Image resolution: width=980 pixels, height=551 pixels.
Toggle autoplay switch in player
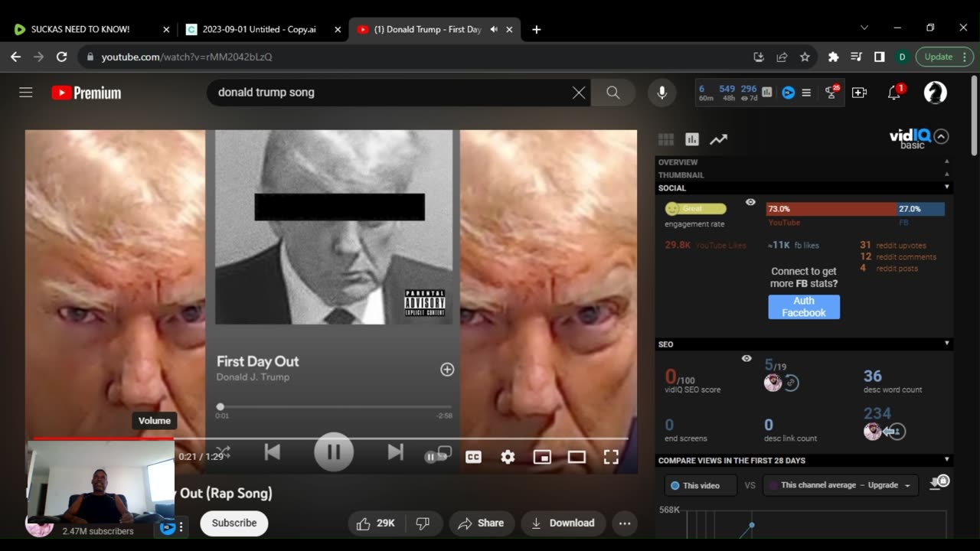point(435,457)
